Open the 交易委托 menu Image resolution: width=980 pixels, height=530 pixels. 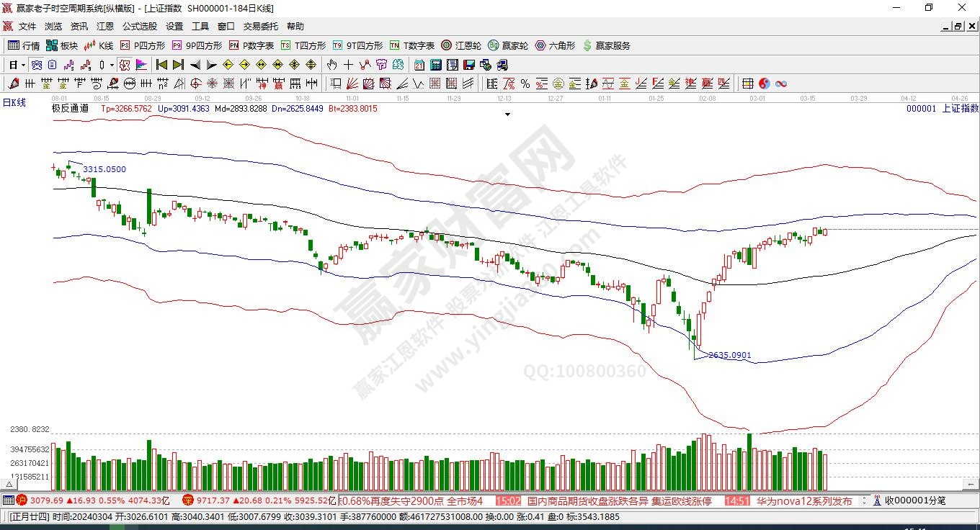260,27
